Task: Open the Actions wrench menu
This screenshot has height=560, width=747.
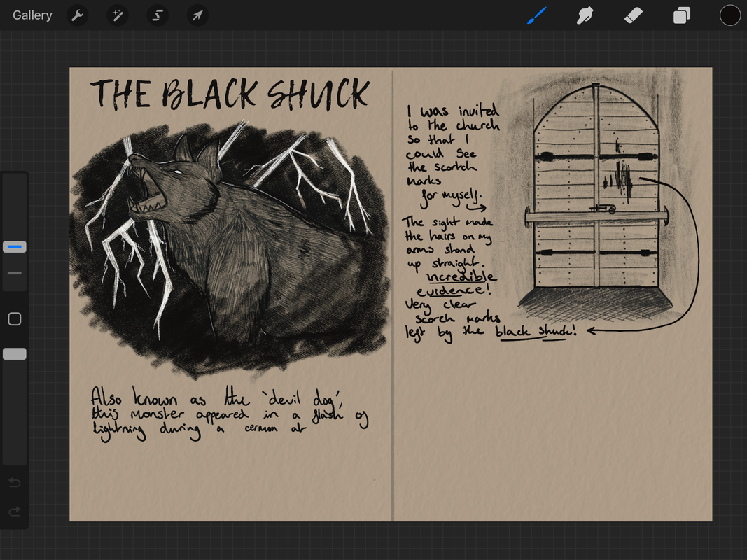Action: [77, 15]
